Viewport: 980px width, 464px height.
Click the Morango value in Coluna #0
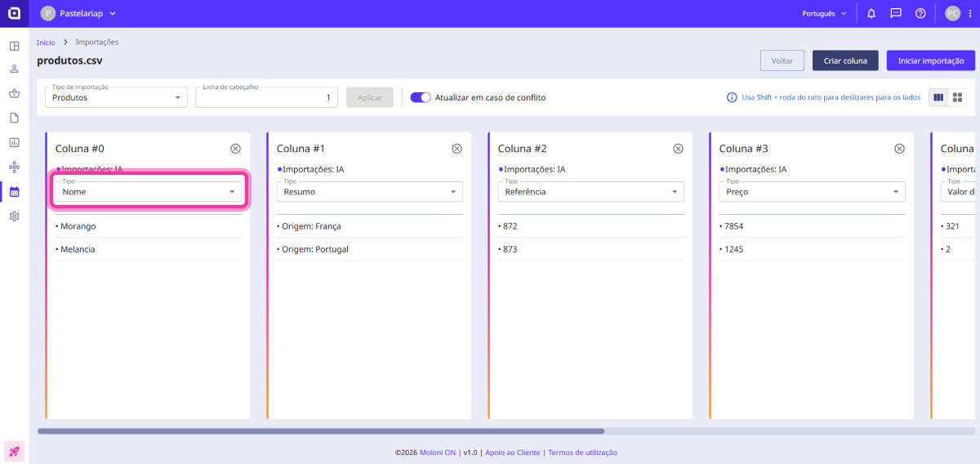click(x=78, y=226)
